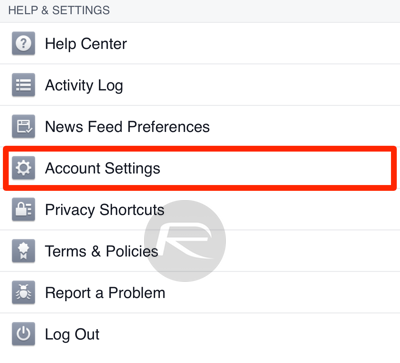
Task: Click the Activity Log list icon
Action: tap(23, 85)
